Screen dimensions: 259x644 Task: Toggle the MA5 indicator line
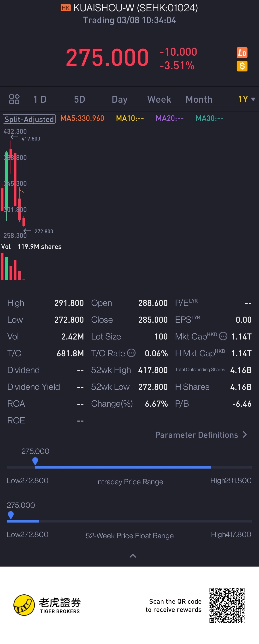[82, 118]
